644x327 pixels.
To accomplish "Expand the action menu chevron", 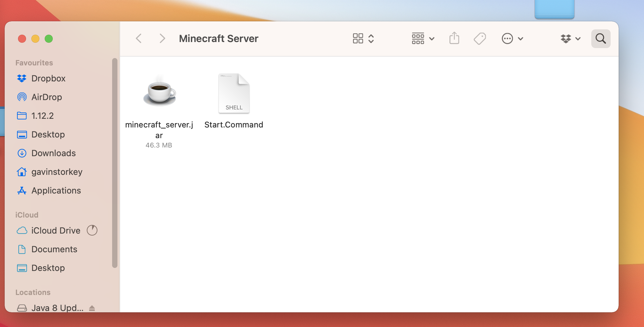I will (x=521, y=39).
